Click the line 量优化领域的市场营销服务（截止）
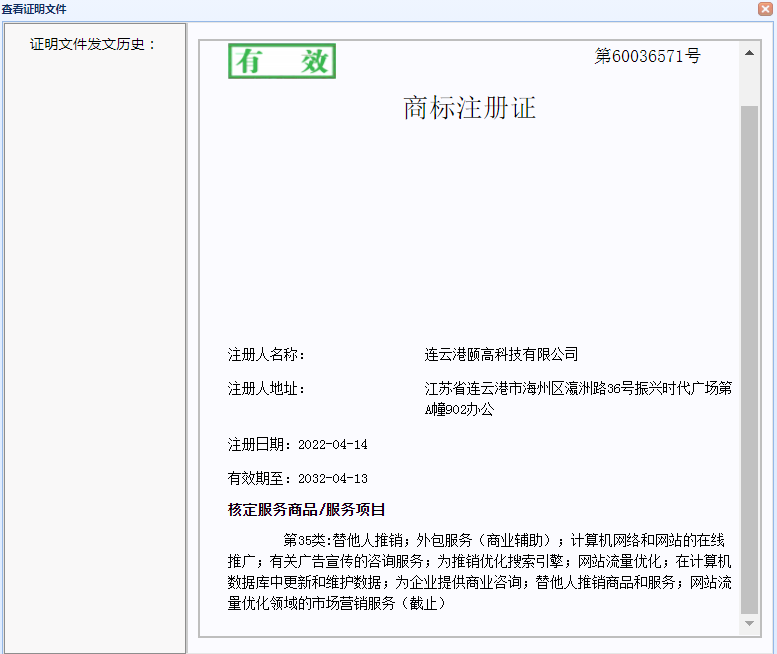This screenshot has width=777, height=654. click(337, 603)
